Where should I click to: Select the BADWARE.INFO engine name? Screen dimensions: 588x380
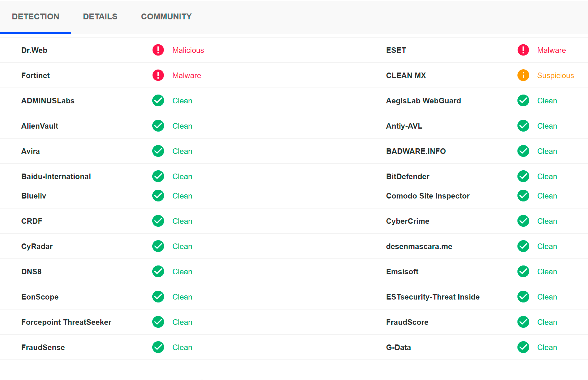coord(416,151)
